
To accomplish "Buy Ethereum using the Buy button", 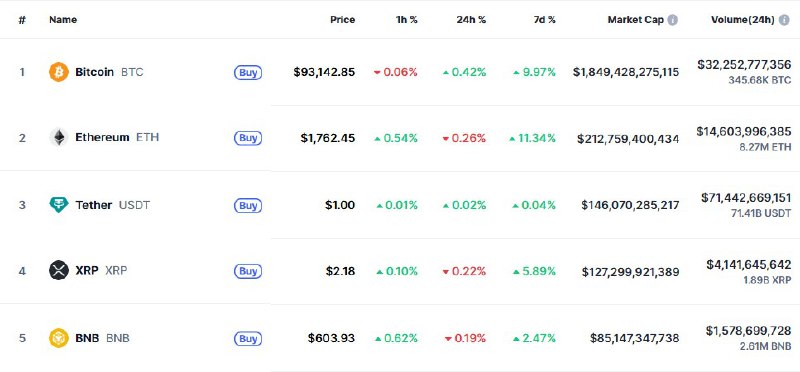I will point(248,138).
